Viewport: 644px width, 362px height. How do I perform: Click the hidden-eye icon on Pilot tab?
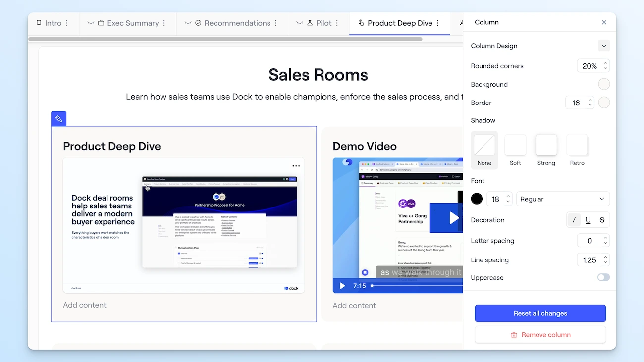coord(300,23)
